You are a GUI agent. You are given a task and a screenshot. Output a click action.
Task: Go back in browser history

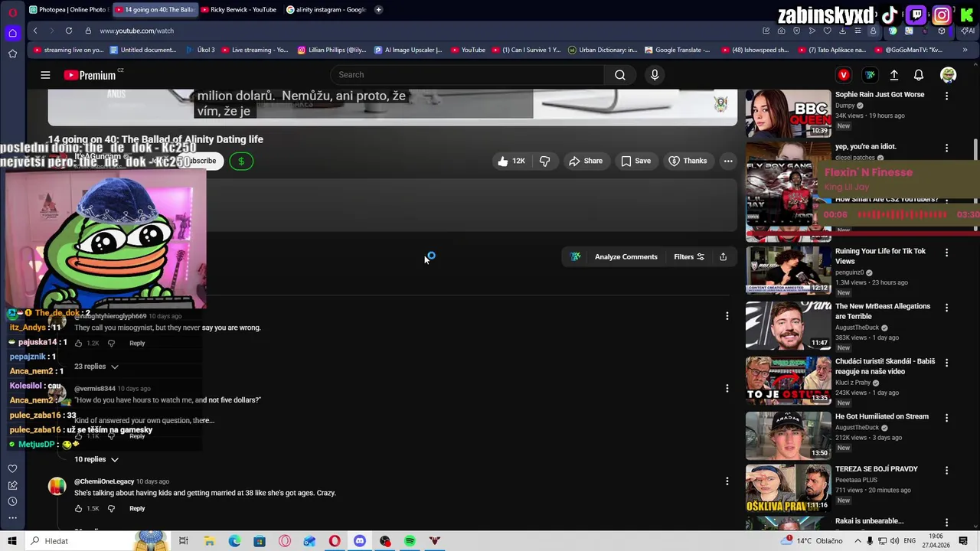35,31
